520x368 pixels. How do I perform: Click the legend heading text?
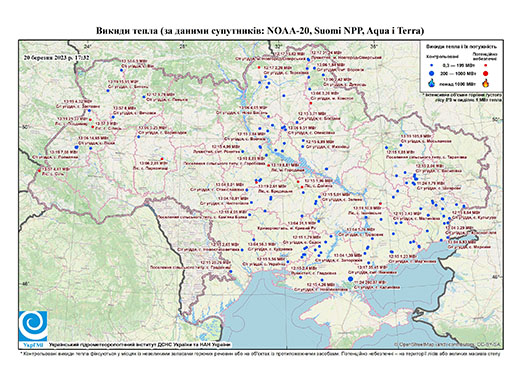(x=462, y=47)
